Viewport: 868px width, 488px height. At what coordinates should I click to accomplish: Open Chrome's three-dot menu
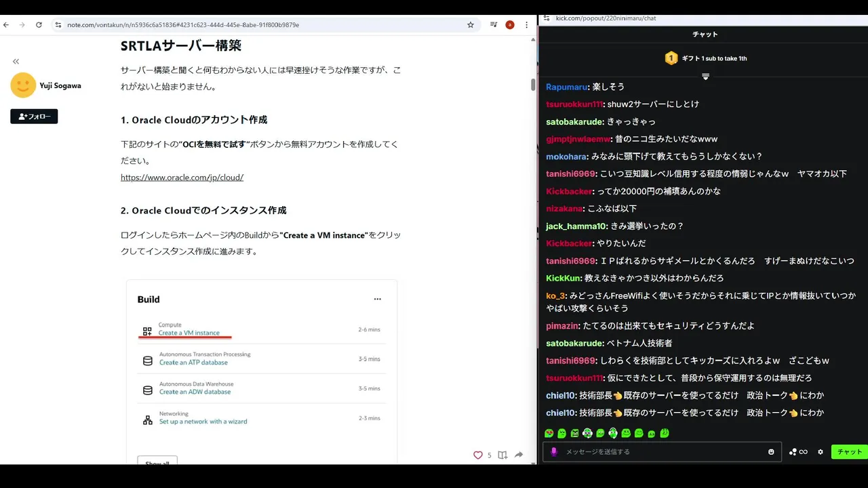point(526,25)
